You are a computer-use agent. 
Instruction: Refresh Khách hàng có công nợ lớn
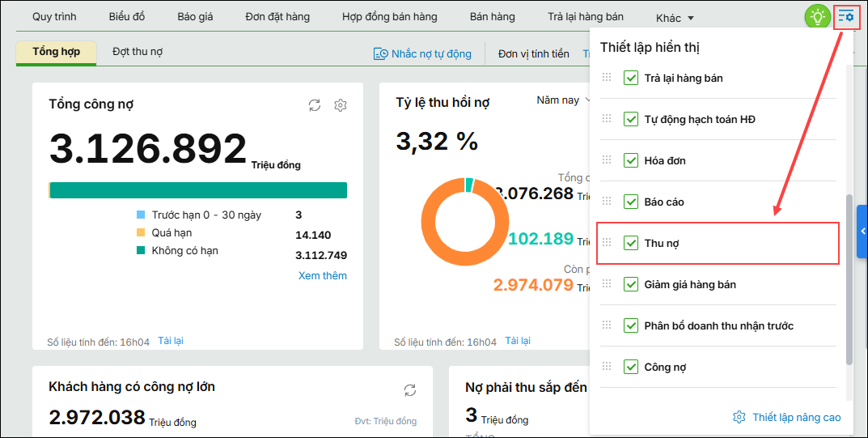(410, 390)
